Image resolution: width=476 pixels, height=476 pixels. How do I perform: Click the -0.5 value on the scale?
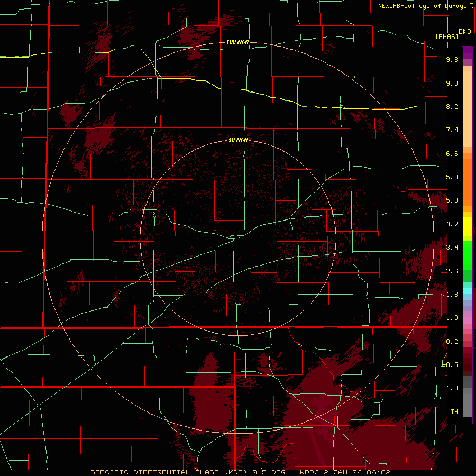pyautogui.click(x=451, y=365)
